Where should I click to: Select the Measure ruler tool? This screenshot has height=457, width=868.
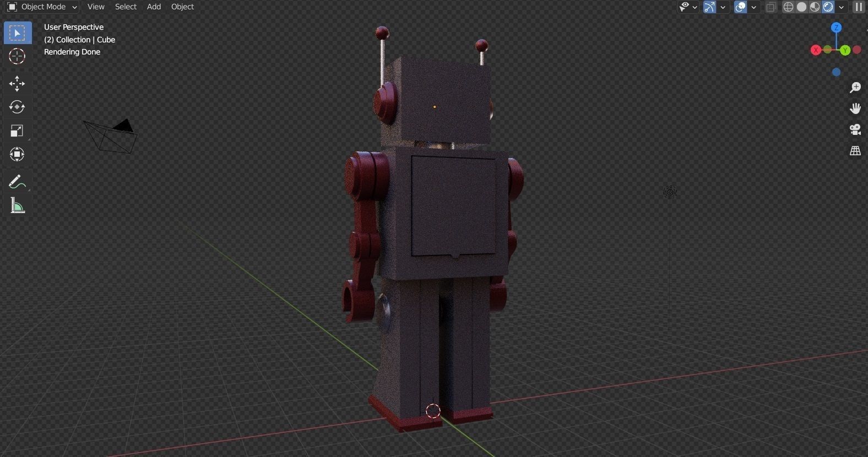[17, 206]
